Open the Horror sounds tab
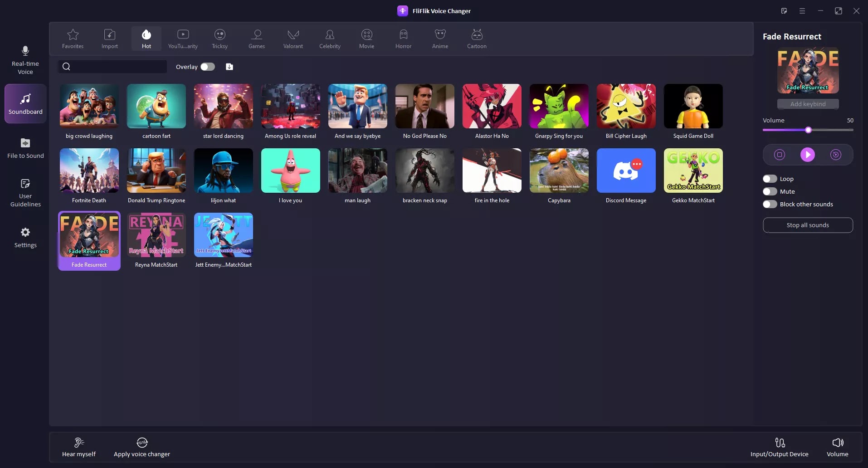 pyautogui.click(x=403, y=39)
